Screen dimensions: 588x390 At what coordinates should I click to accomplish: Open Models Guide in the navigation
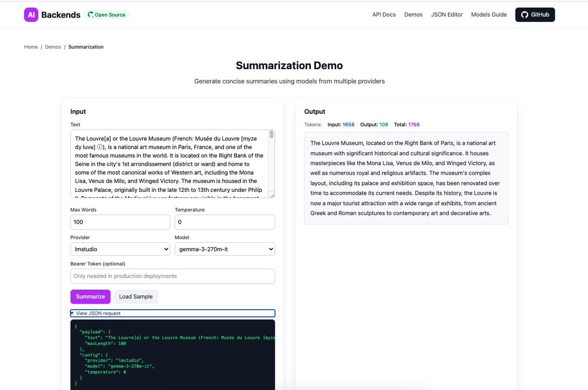[489, 15]
